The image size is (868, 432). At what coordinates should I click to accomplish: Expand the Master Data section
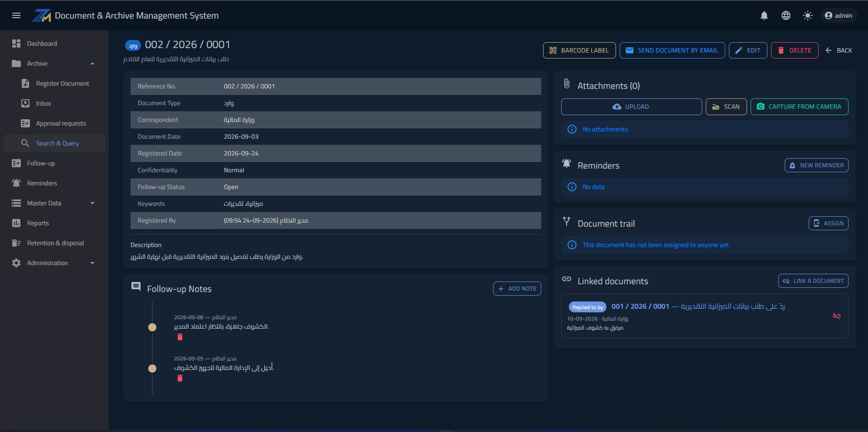(x=54, y=203)
